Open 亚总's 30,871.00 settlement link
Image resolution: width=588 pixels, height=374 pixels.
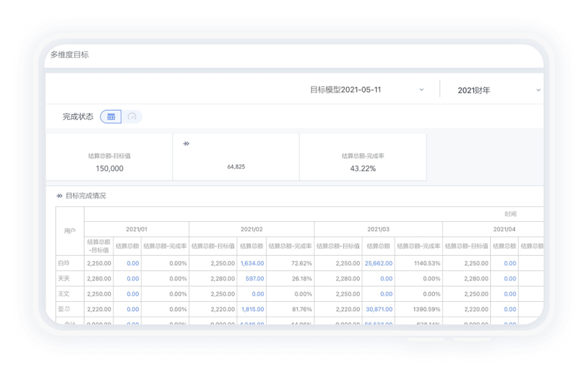pos(379,309)
